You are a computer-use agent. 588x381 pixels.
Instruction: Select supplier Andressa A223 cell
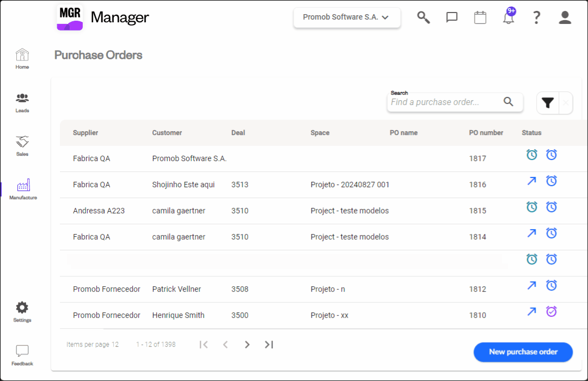tap(99, 211)
